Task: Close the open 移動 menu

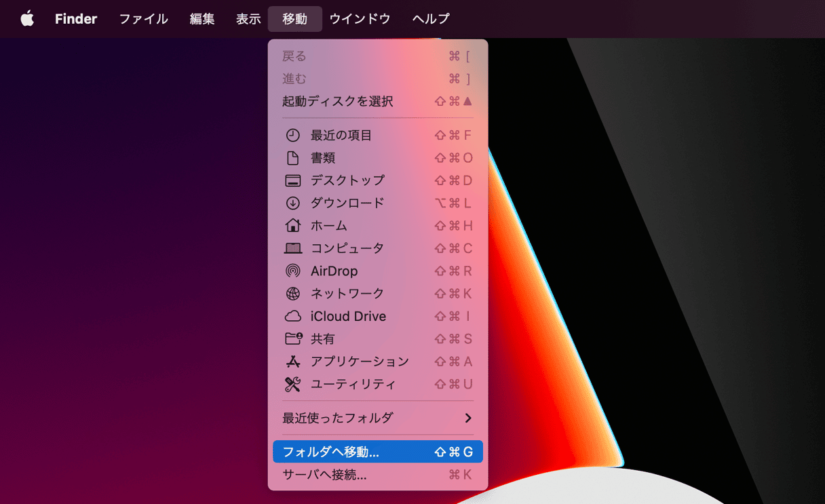Action: (x=295, y=19)
